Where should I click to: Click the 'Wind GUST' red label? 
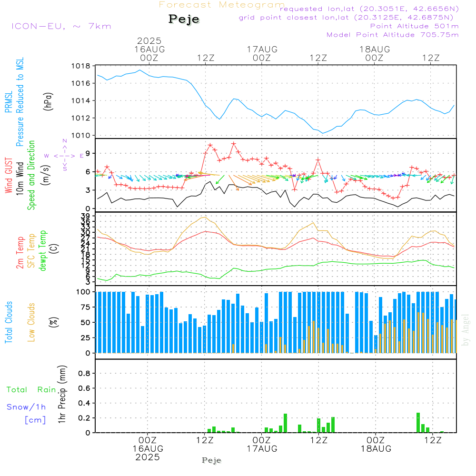coord(9,176)
